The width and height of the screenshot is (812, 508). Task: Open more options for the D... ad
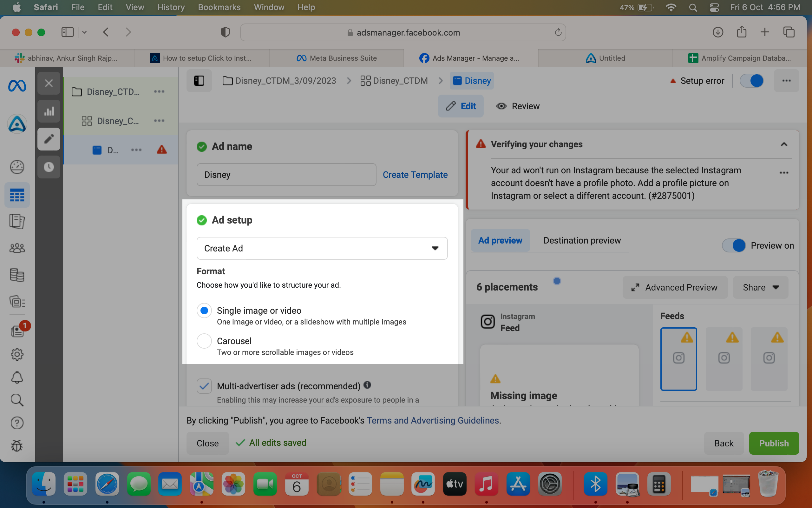[136, 150]
